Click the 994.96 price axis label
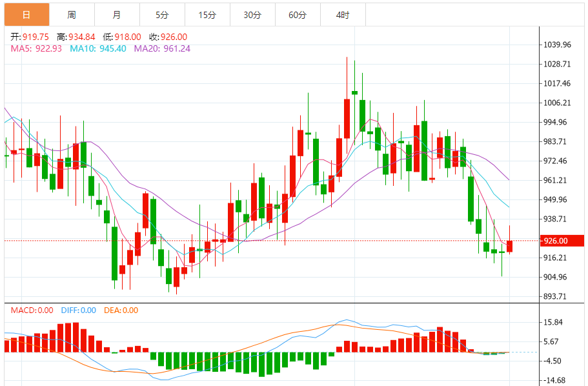The height and width of the screenshot is (386, 588). [x=555, y=122]
